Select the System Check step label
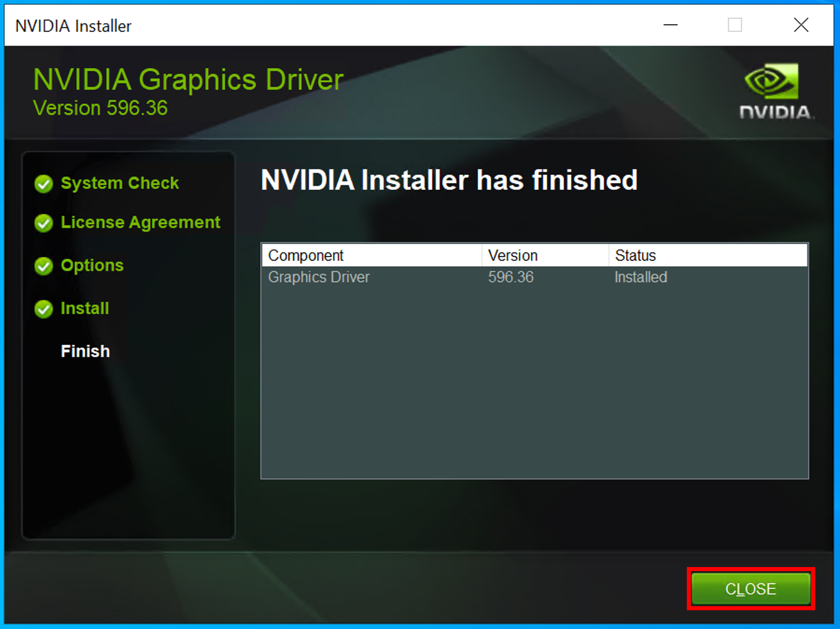Image resolution: width=840 pixels, height=629 pixels. [x=120, y=183]
